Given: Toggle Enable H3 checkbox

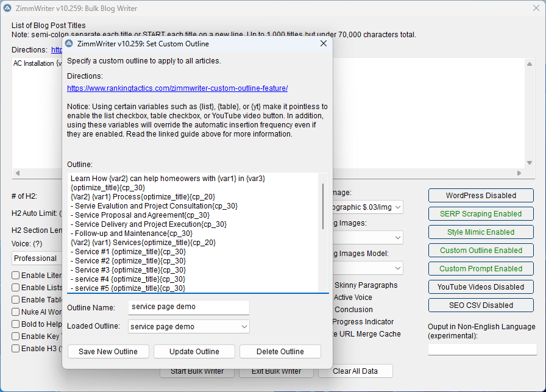Looking at the screenshot, I should click(x=15, y=349).
